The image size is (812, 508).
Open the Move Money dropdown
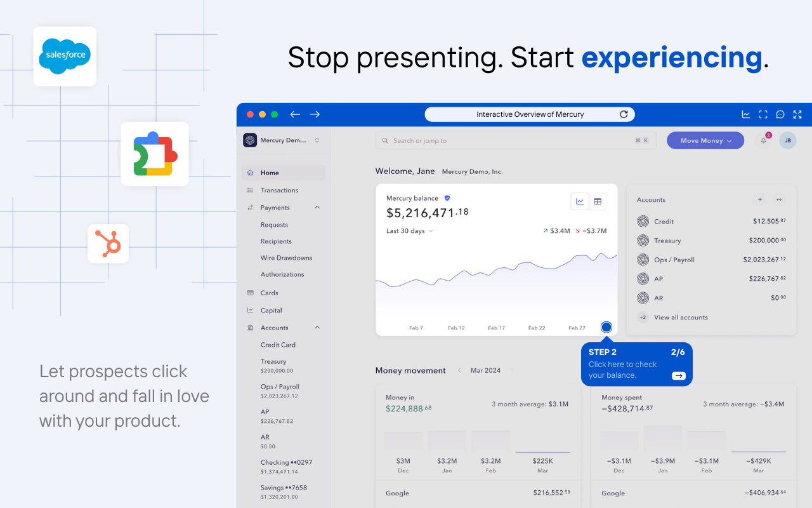click(x=705, y=140)
